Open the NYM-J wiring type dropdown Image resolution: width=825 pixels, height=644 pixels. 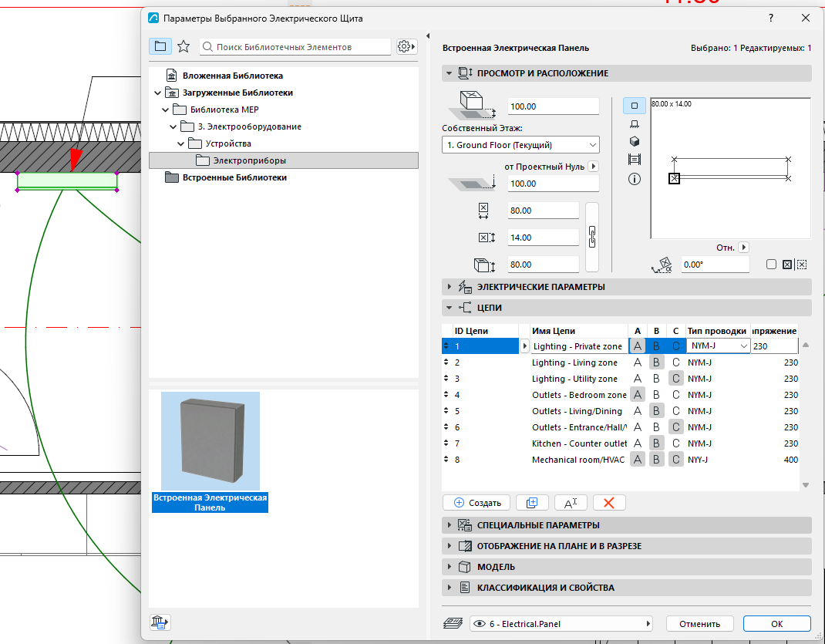718,346
